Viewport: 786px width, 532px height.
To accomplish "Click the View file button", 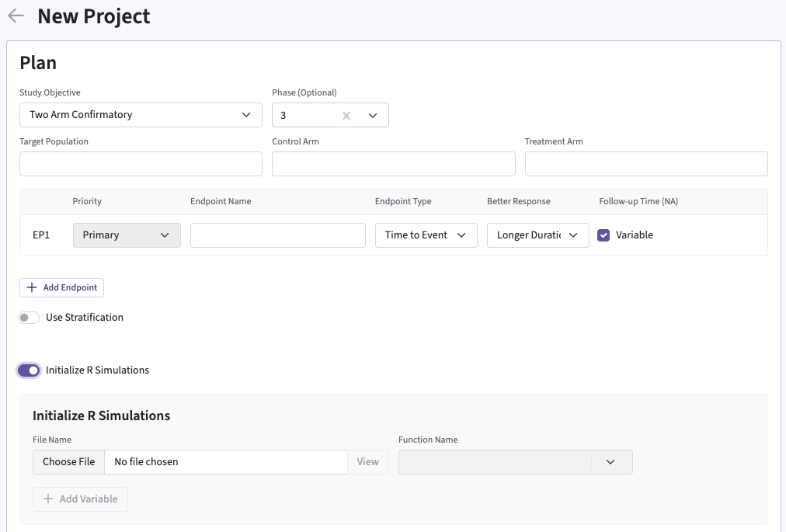I will pos(367,462).
